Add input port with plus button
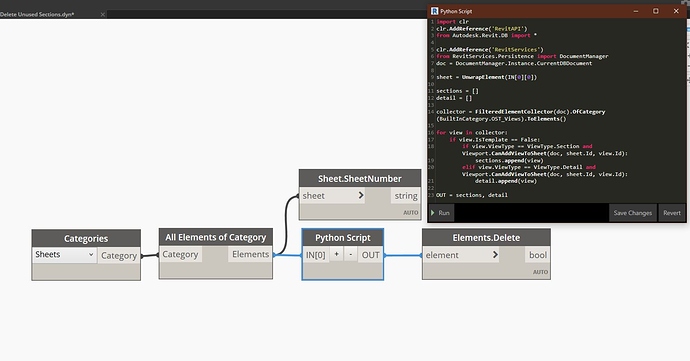 (x=336, y=254)
